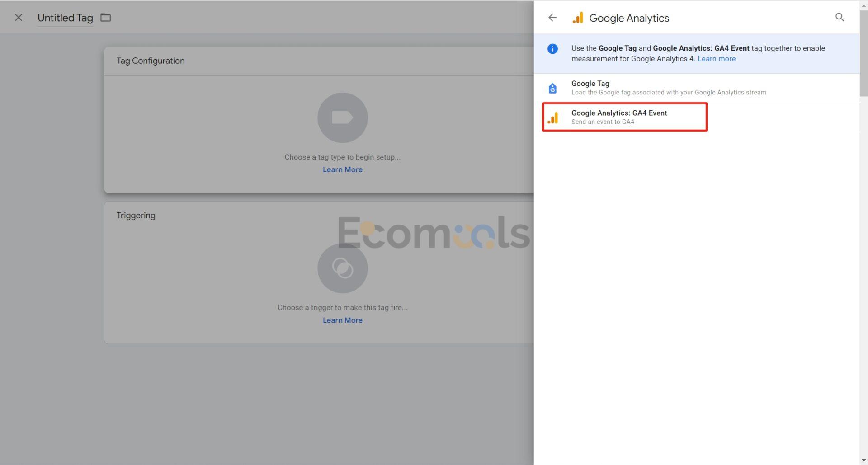Click the GA4 Event bar-chart icon
The width and height of the screenshot is (868, 465).
click(552, 117)
